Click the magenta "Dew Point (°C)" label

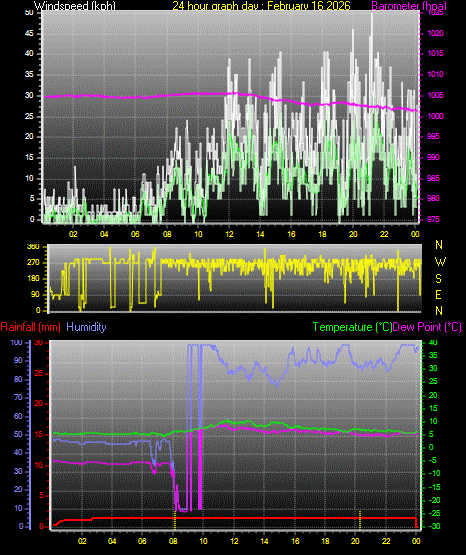click(x=427, y=327)
